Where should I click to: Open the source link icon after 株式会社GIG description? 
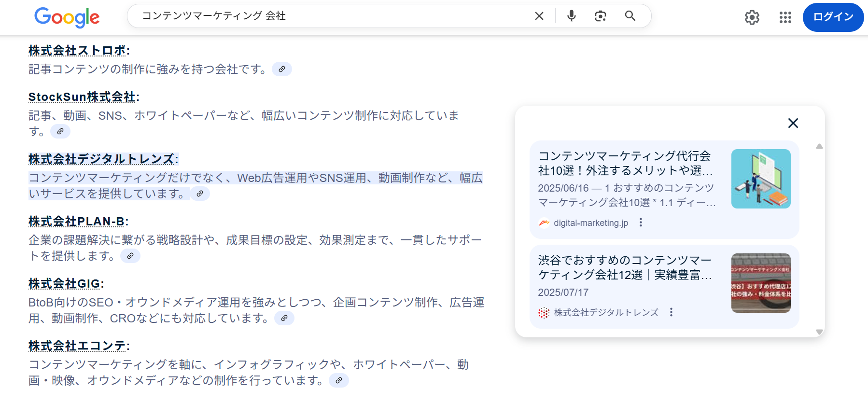pos(284,318)
